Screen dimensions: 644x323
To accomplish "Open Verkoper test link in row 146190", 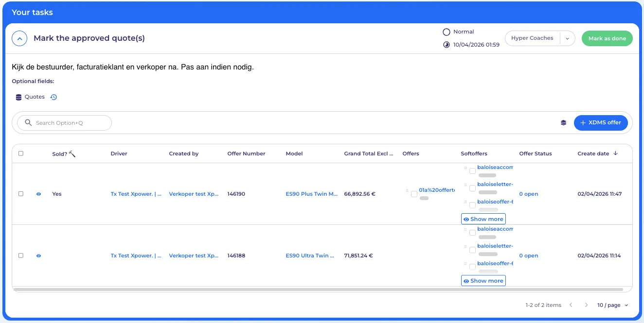I will click(x=194, y=194).
